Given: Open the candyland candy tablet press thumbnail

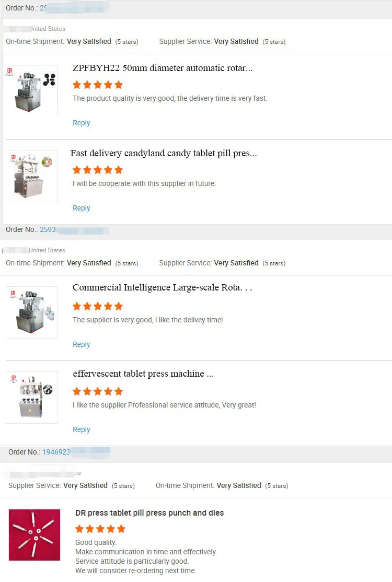Looking at the screenshot, I should (x=32, y=176).
